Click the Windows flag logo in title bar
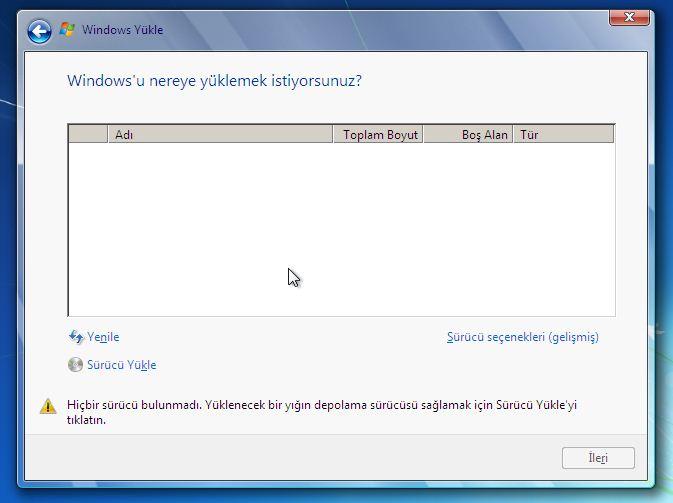 click(67, 29)
